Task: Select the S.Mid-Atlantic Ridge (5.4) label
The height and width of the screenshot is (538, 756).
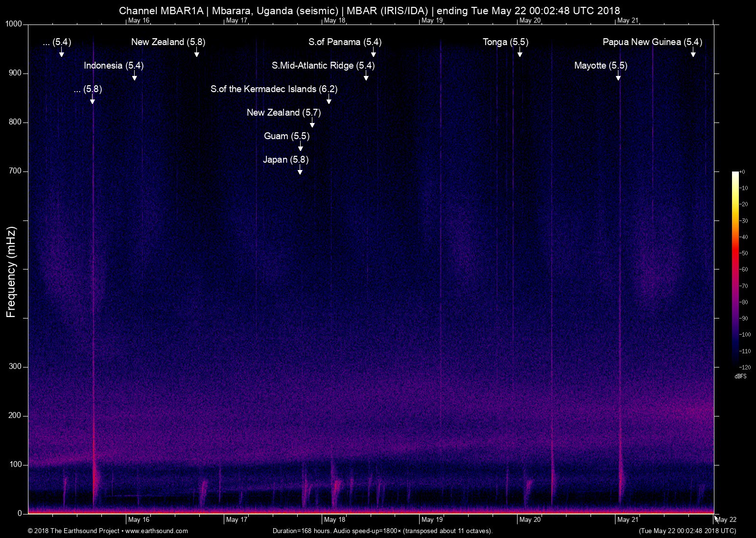Action: tap(323, 66)
